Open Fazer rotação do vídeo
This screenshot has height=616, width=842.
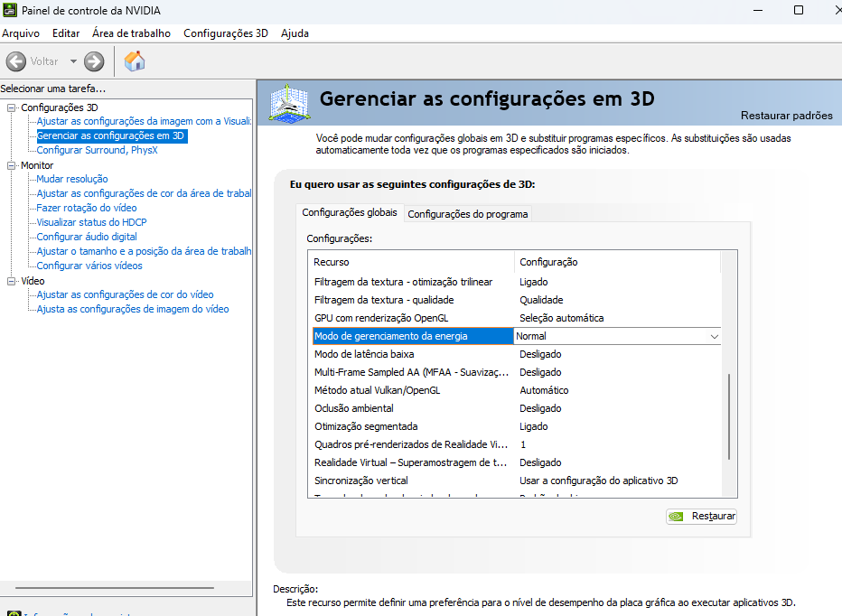coord(87,208)
